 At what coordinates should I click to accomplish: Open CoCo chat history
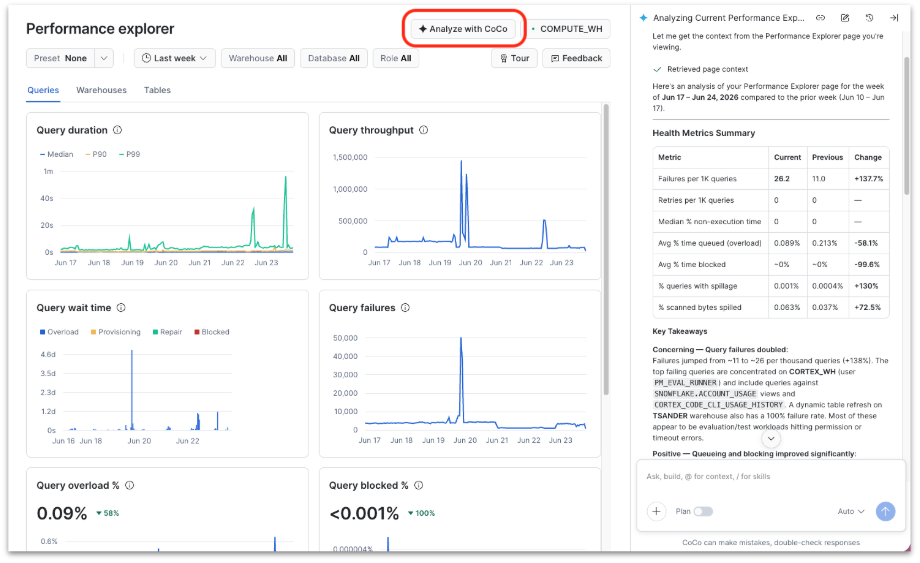click(x=870, y=18)
